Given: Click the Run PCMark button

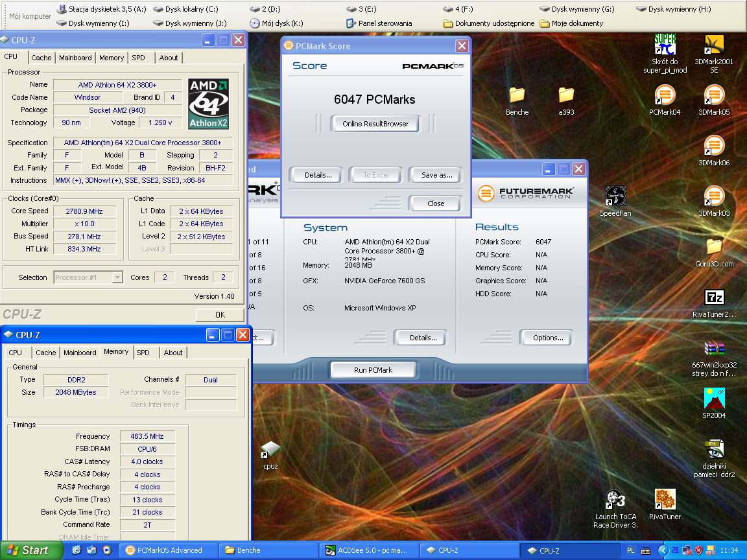Looking at the screenshot, I should point(373,370).
